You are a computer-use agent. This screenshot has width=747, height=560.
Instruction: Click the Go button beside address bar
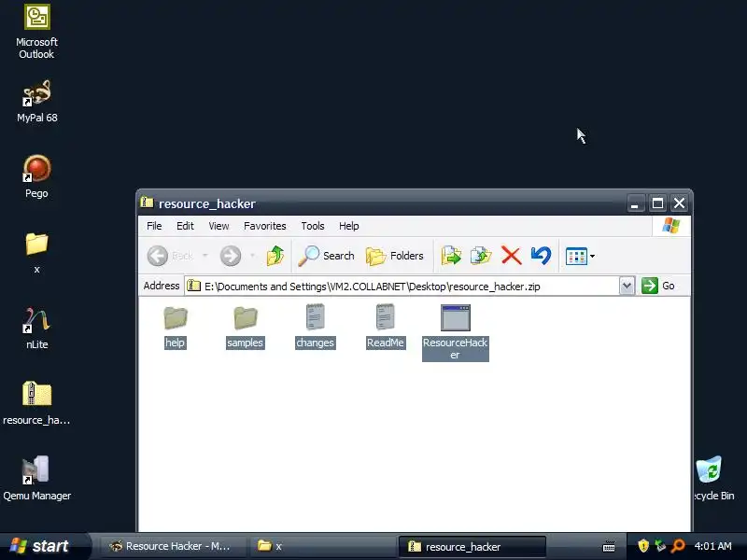click(658, 286)
